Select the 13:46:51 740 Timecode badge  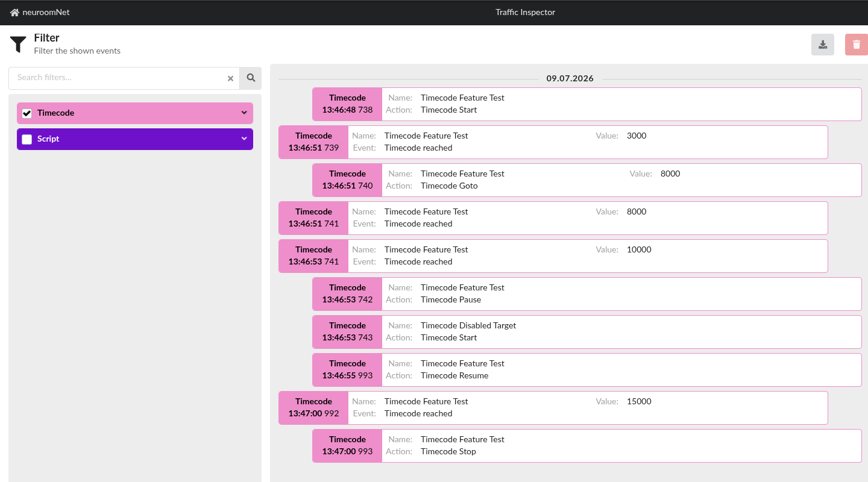[x=347, y=180]
